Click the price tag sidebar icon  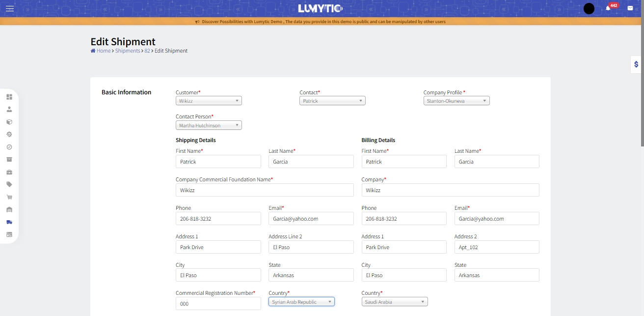9,184
